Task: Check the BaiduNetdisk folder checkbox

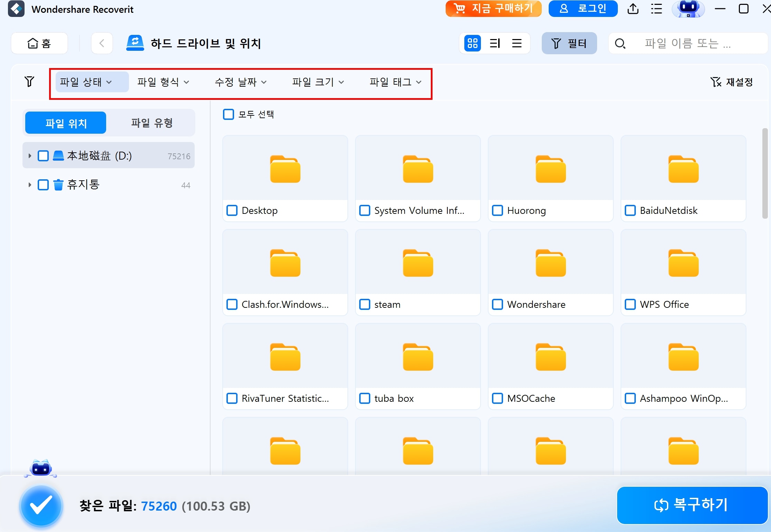Action: (x=630, y=210)
